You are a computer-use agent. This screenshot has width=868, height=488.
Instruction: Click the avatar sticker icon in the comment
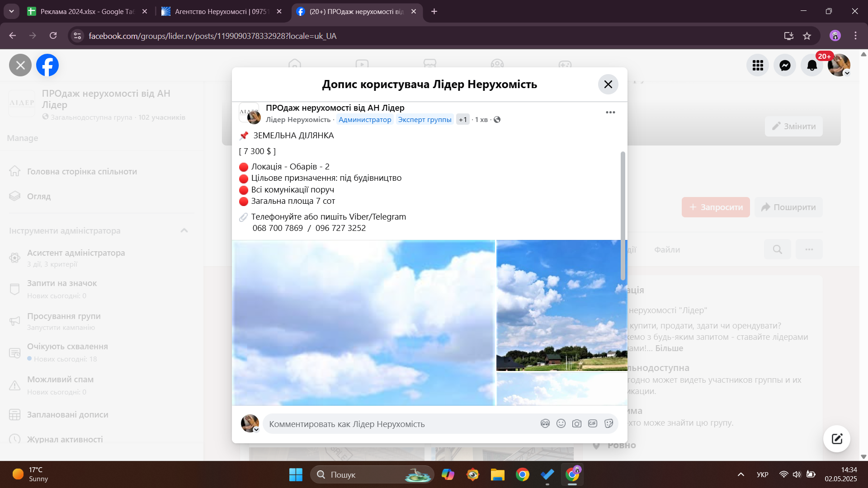[545, 423]
